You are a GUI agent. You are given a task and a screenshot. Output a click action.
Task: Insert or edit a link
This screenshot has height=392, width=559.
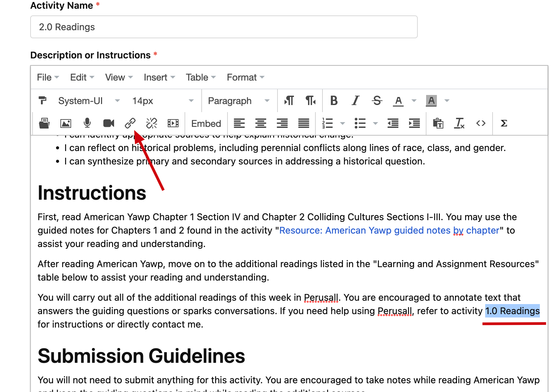point(130,123)
